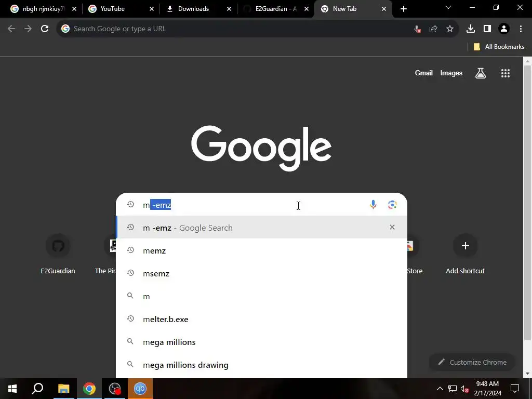Open the Windows Start menu
The width and height of the screenshot is (532, 399).
pos(12,389)
